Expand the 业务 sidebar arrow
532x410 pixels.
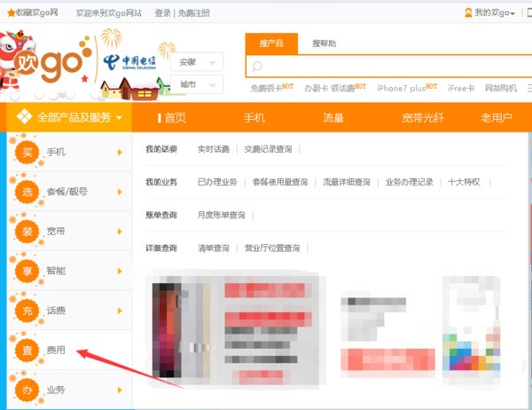point(120,390)
